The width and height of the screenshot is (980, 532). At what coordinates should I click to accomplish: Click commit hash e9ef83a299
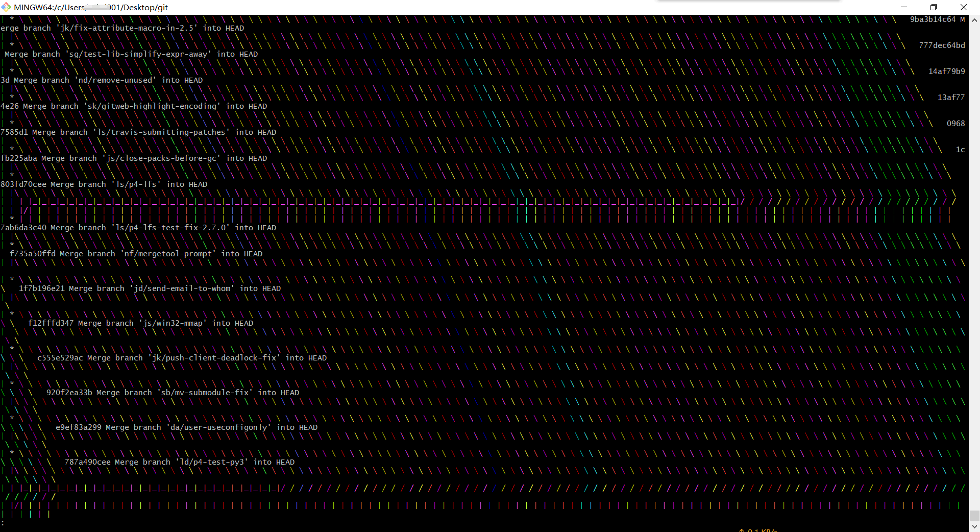click(79, 427)
